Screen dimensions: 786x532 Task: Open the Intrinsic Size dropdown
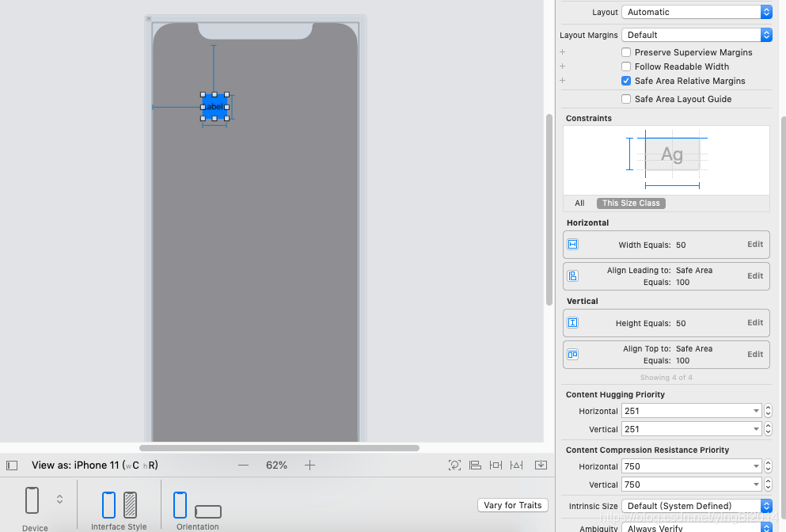[697, 506]
